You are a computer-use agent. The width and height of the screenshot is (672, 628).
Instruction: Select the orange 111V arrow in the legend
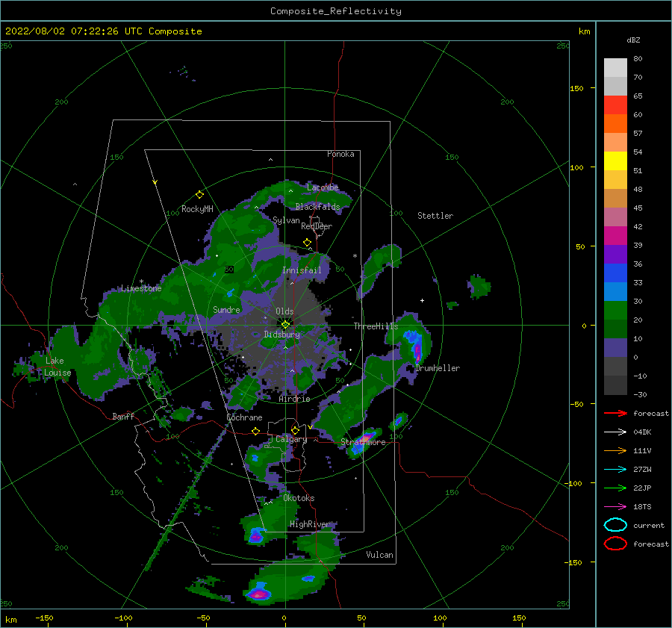(x=615, y=450)
